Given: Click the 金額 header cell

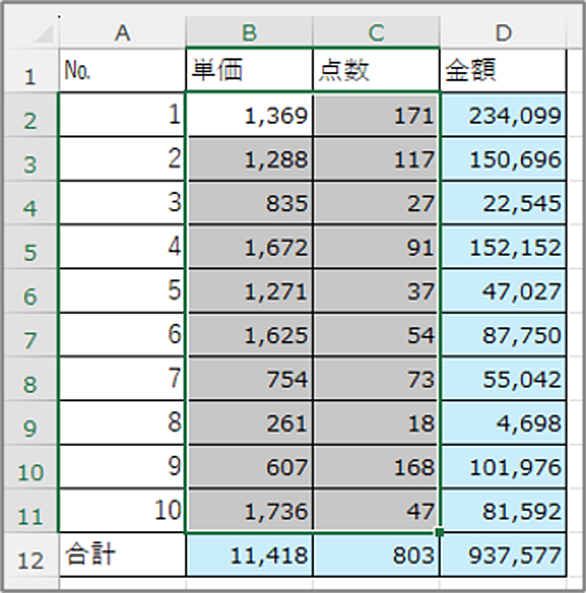Looking at the screenshot, I should 503,70.
